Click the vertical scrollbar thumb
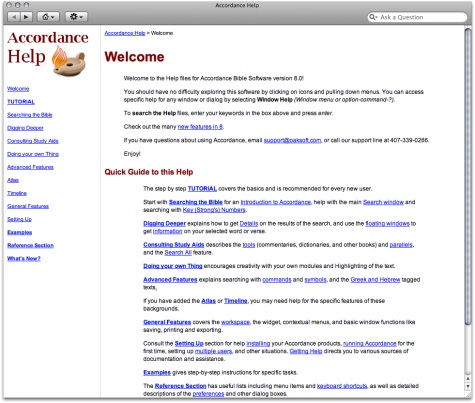The height and width of the screenshot is (403, 475). tap(468, 175)
